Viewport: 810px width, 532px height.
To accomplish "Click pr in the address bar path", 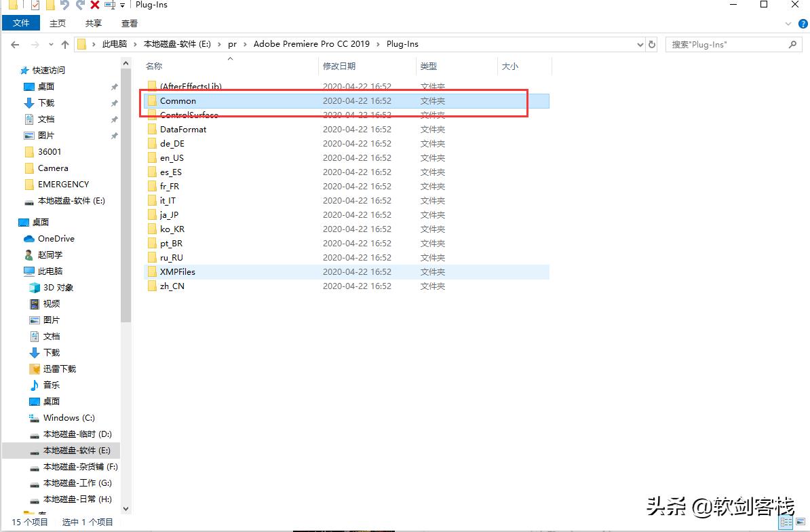I will (x=233, y=44).
